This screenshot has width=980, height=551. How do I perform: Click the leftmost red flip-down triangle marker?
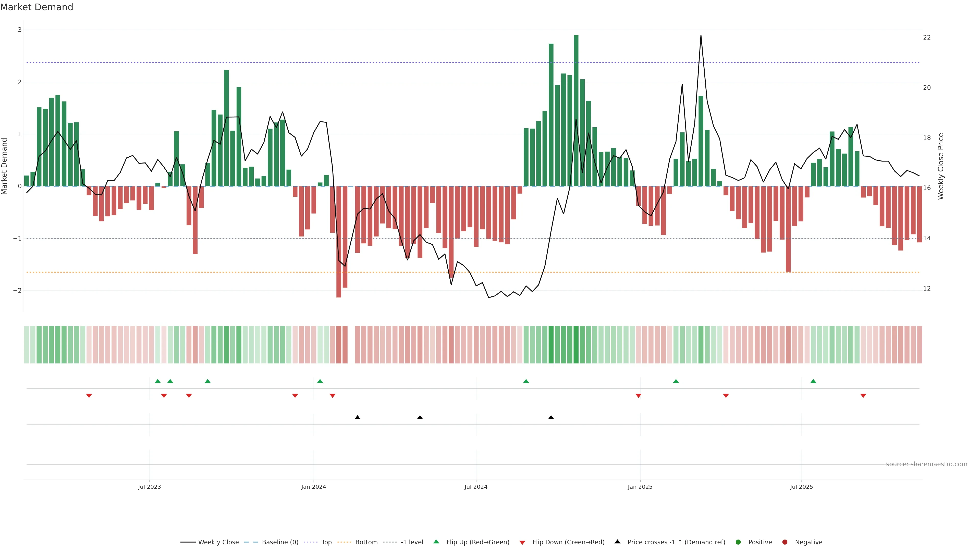89,396
